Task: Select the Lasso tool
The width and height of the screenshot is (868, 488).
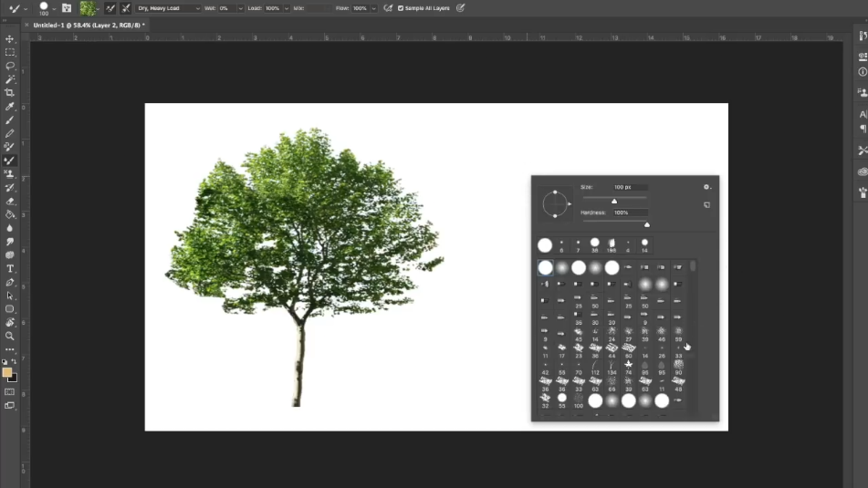Action: tap(10, 66)
